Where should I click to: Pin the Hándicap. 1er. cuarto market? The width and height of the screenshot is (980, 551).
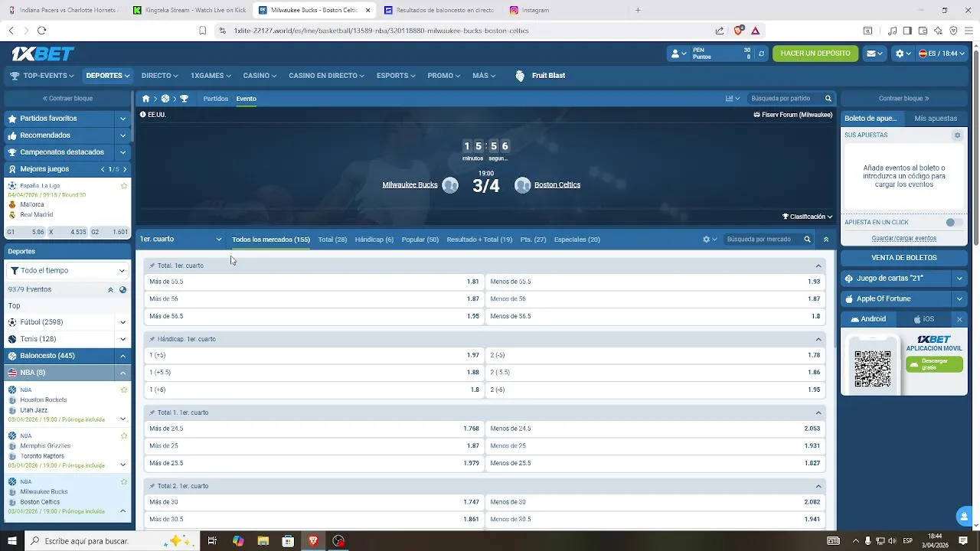[152, 339]
